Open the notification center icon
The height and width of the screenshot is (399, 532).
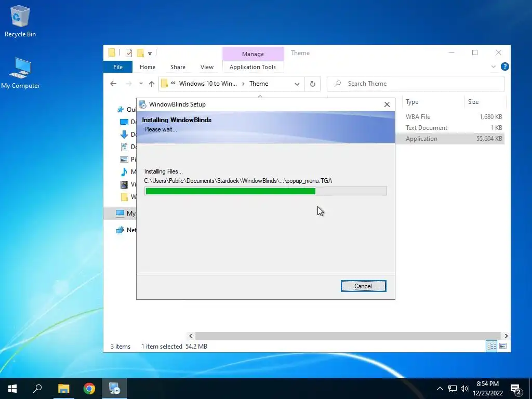(x=516, y=389)
